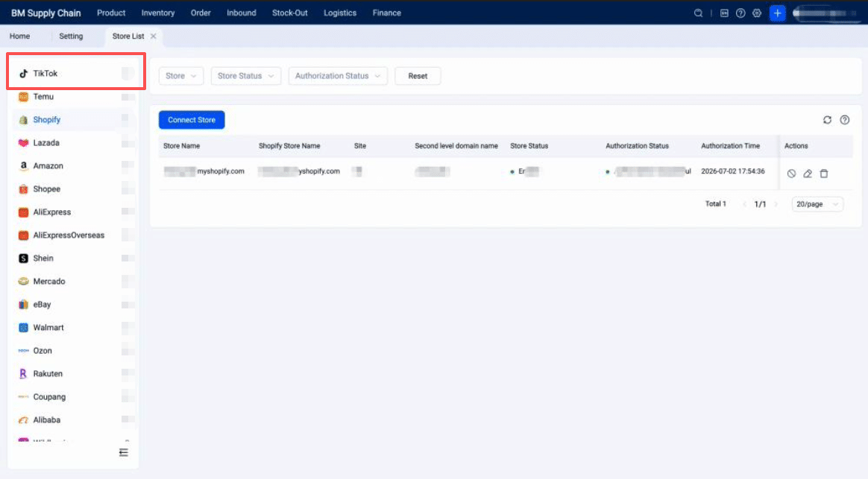This screenshot has width=868, height=479.
Task: Close the Store List tab
Action: pos(154,36)
